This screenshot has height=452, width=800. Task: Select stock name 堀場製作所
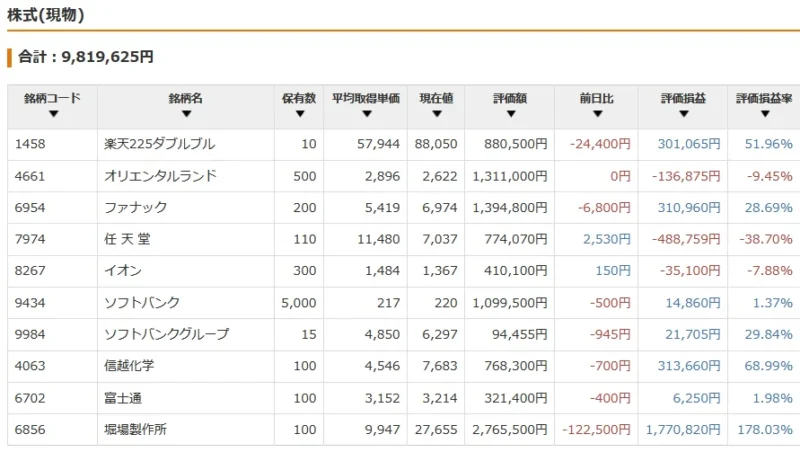(x=136, y=430)
